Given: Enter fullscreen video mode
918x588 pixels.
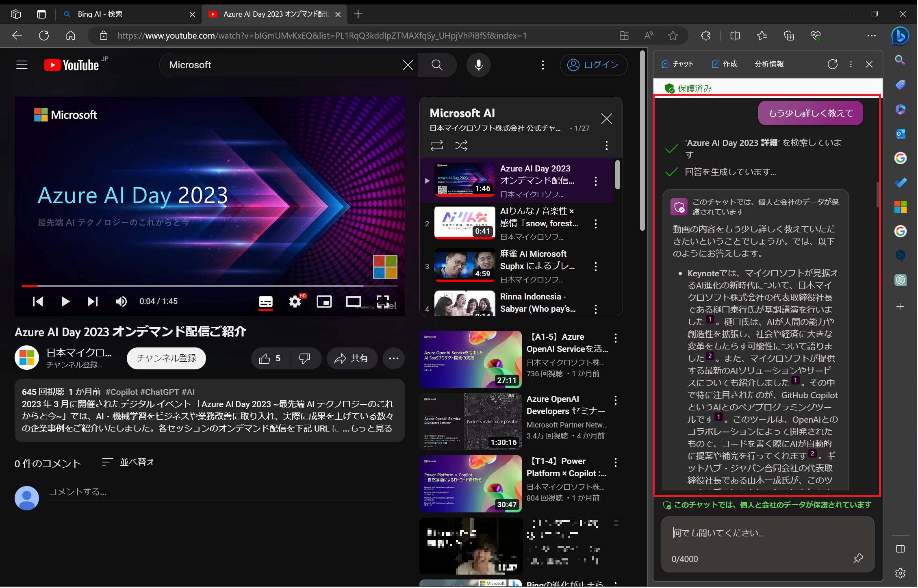Looking at the screenshot, I should 383,302.
